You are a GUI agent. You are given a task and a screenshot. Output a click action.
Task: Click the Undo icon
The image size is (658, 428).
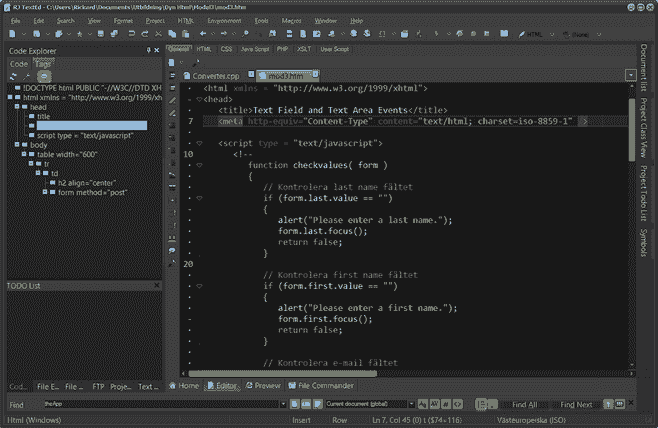tap(131, 34)
